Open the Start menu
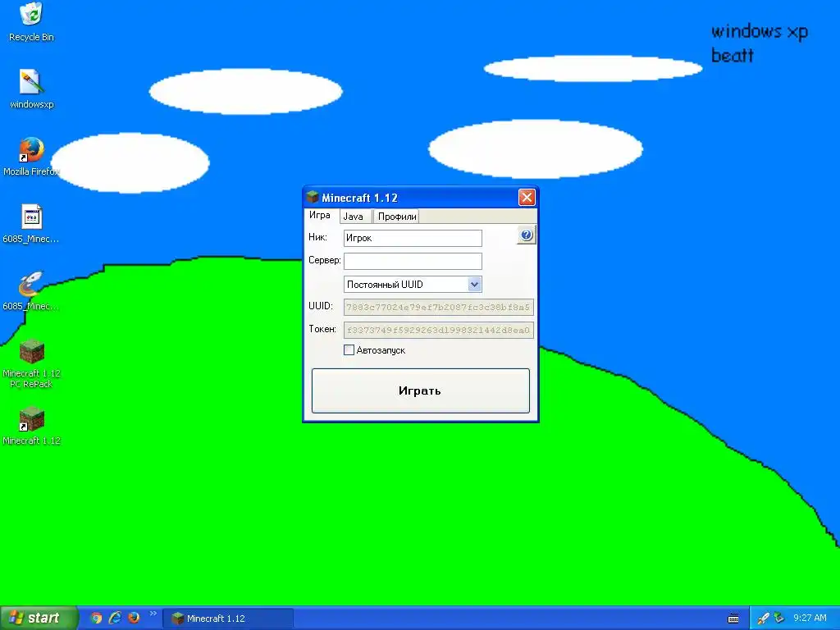 tap(39, 618)
